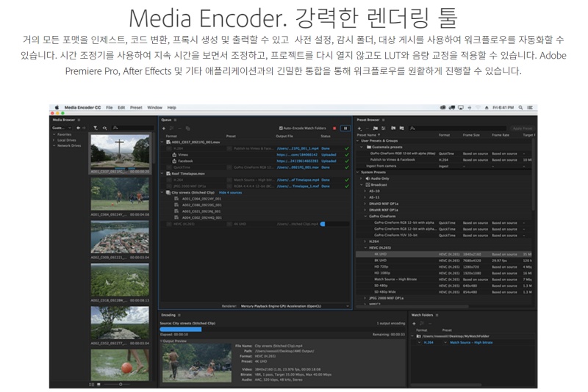Open the Guate... location dropdown in Media Browser
This screenshot has height=392, width=588.
point(62,128)
